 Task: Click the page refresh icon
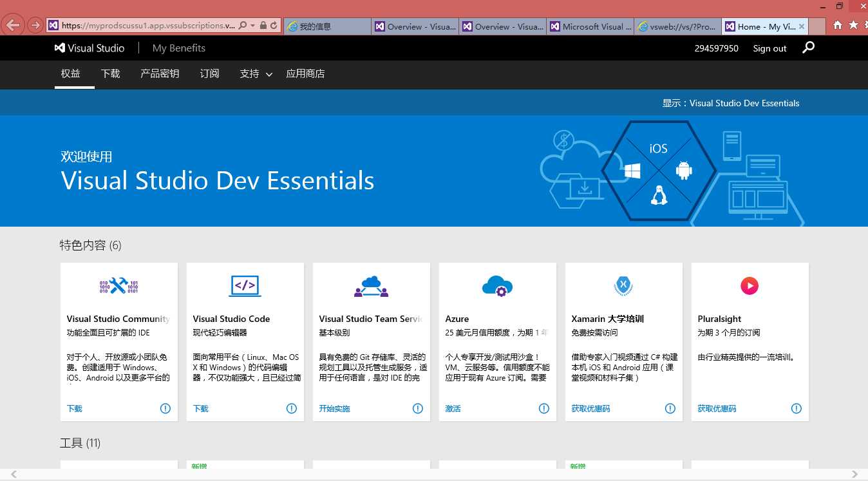point(274,26)
